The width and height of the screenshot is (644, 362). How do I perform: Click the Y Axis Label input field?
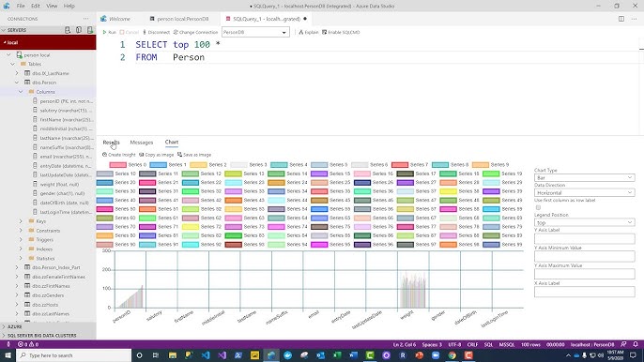coord(585,238)
